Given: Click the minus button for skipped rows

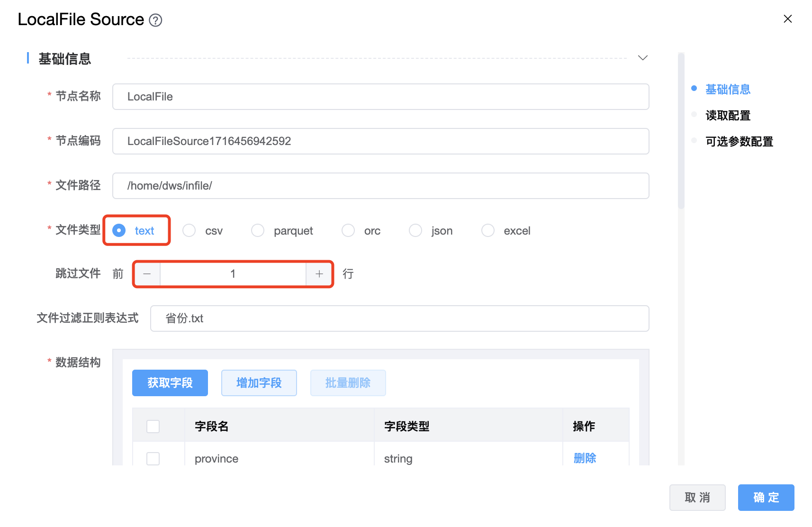Looking at the screenshot, I should point(147,274).
